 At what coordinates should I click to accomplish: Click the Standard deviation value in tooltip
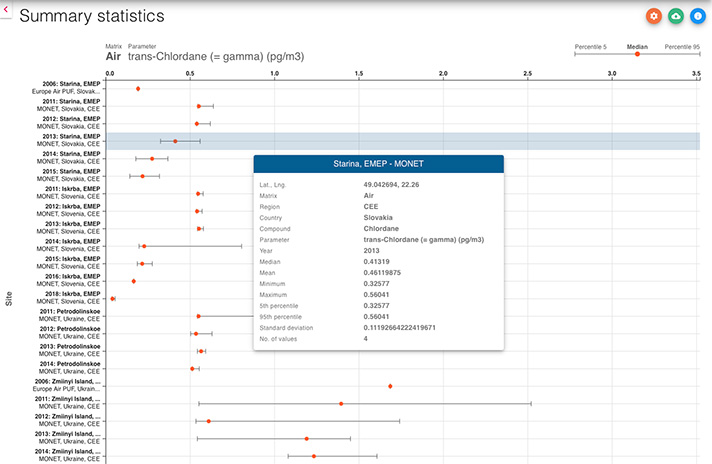click(x=400, y=328)
